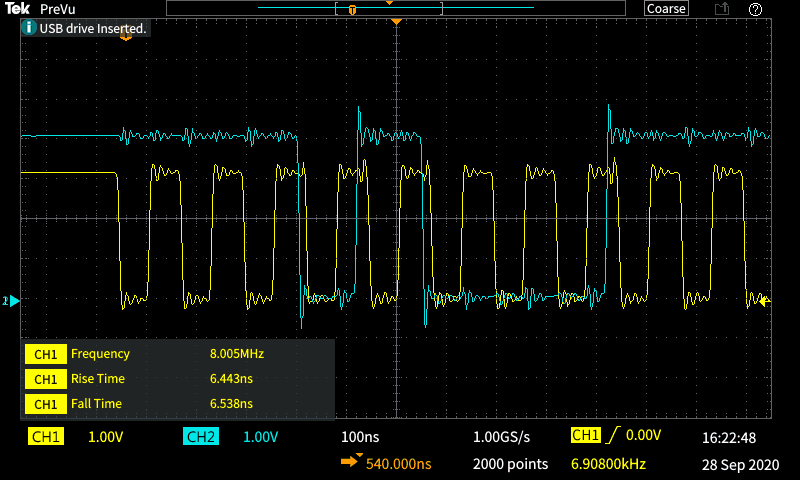Click the trigger level arrow on right edge

click(764, 301)
